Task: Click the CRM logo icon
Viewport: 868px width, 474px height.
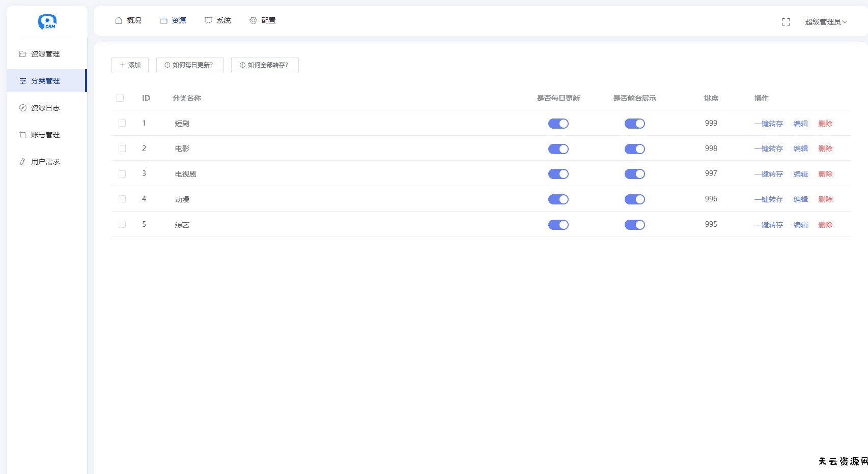Action: (47, 21)
